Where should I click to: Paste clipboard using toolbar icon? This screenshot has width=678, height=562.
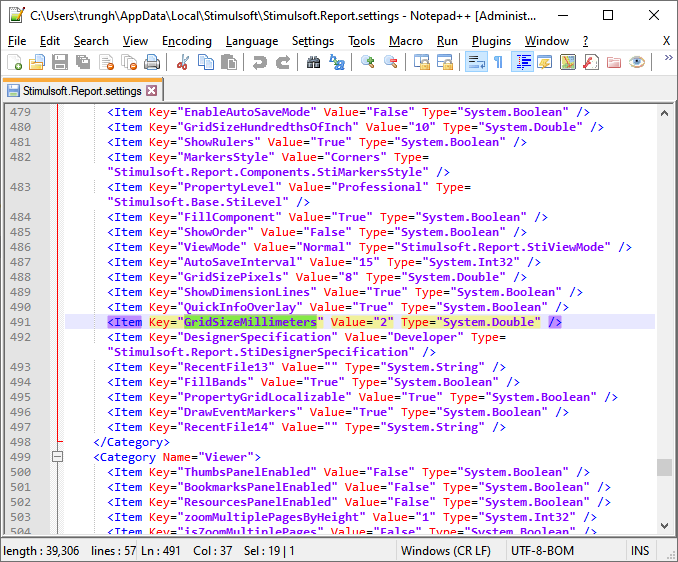pyautogui.click(x=229, y=62)
